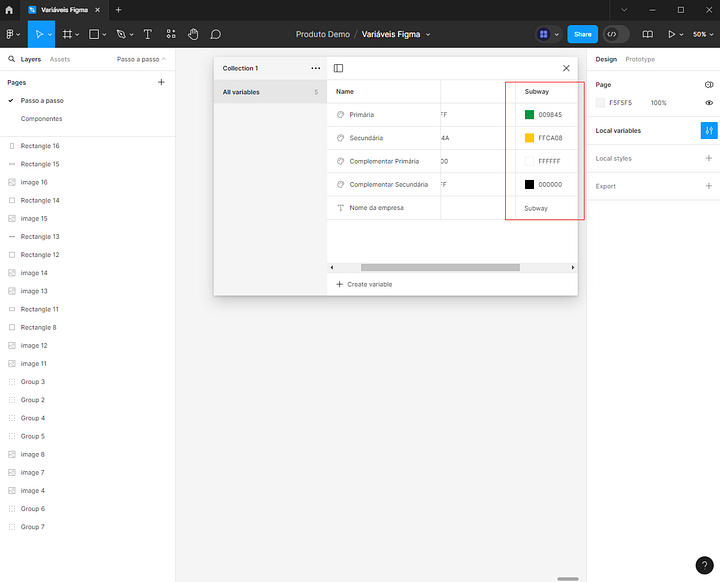Screen dimensions: 720x582
Task: Click the Subway mode column header
Action: [537, 91]
